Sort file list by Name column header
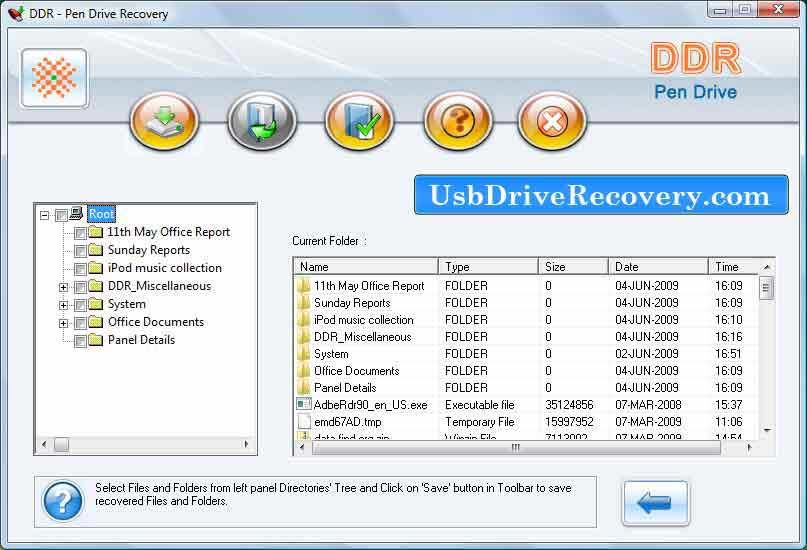The height and width of the screenshot is (550, 807). [x=366, y=267]
